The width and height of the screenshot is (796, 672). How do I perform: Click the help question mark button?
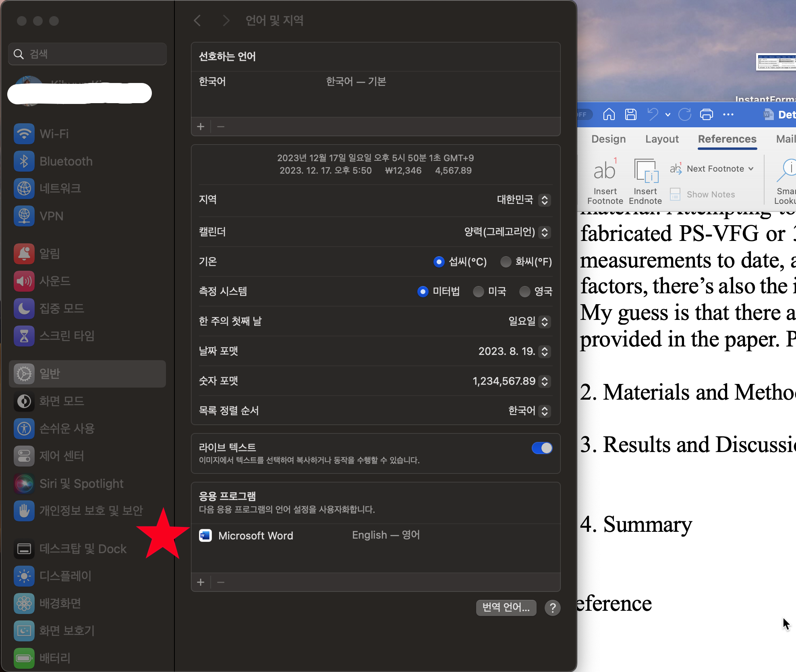click(552, 608)
